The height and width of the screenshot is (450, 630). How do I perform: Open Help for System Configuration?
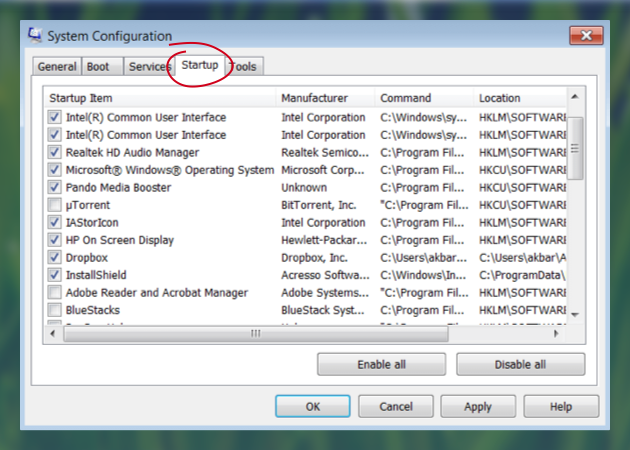(x=561, y=406)
